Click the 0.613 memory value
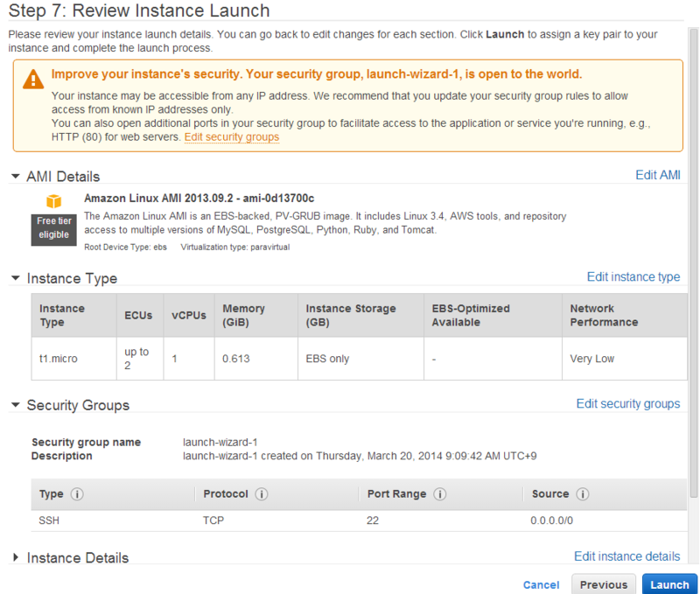700x594 pixels. (235, 359)
